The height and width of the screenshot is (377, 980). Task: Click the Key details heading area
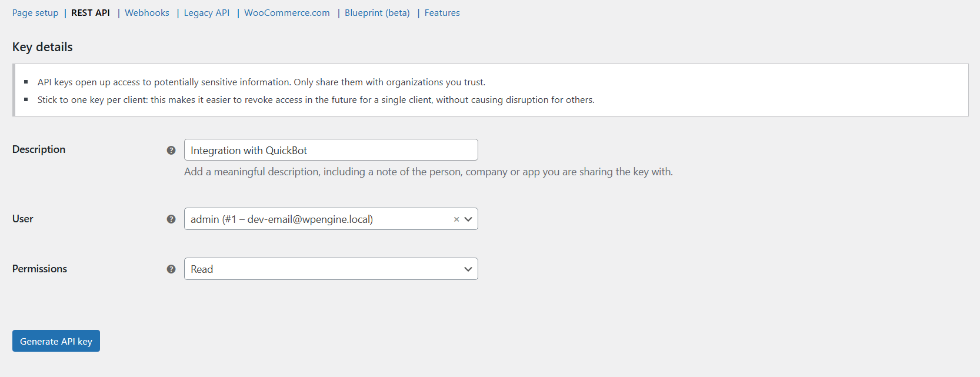[42, 46]
